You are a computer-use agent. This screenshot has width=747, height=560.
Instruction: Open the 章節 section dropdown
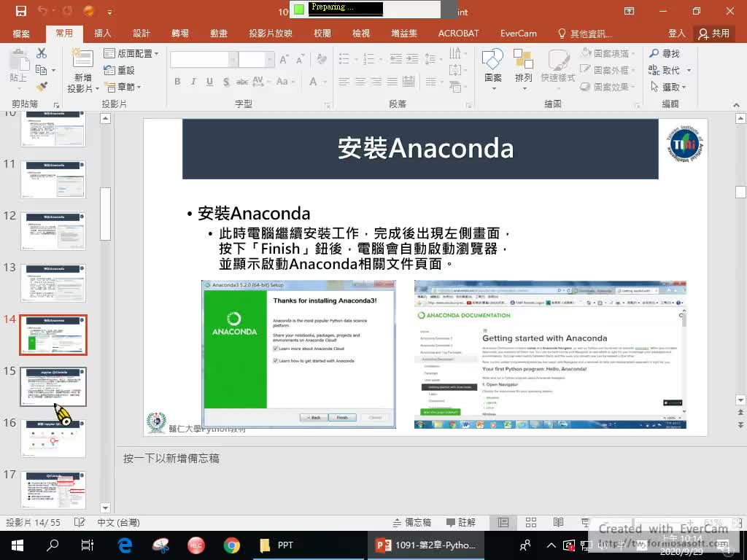123,87
